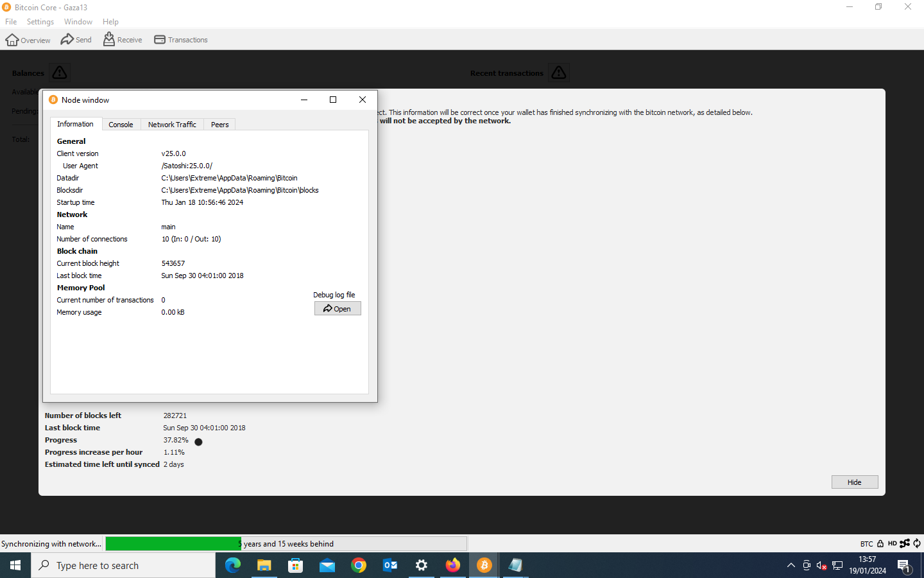Open the debug log file
Viewport: 924px width, 578px height.
tap(338, 309)
